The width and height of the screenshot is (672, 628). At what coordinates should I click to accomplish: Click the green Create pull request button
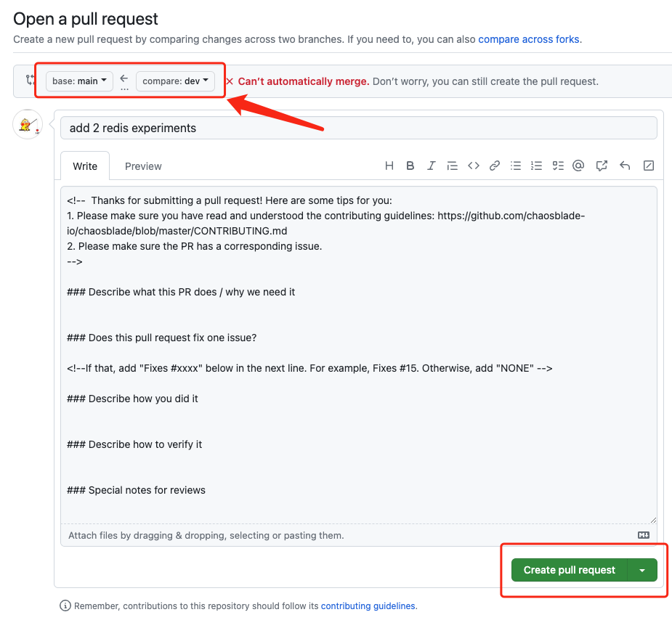pyautogui.click(x=569, y=570)
